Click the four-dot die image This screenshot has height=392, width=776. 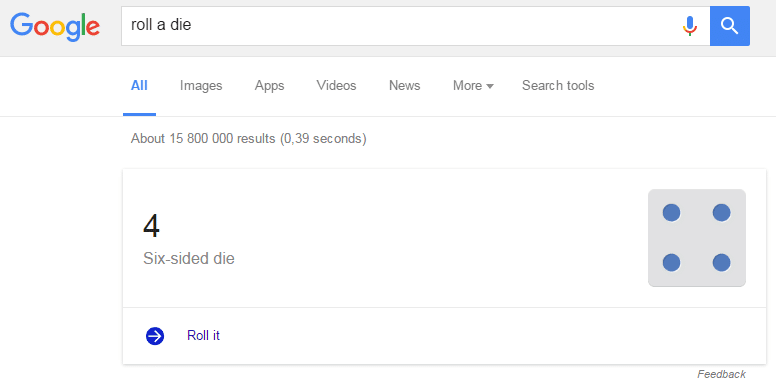(697, 238)
